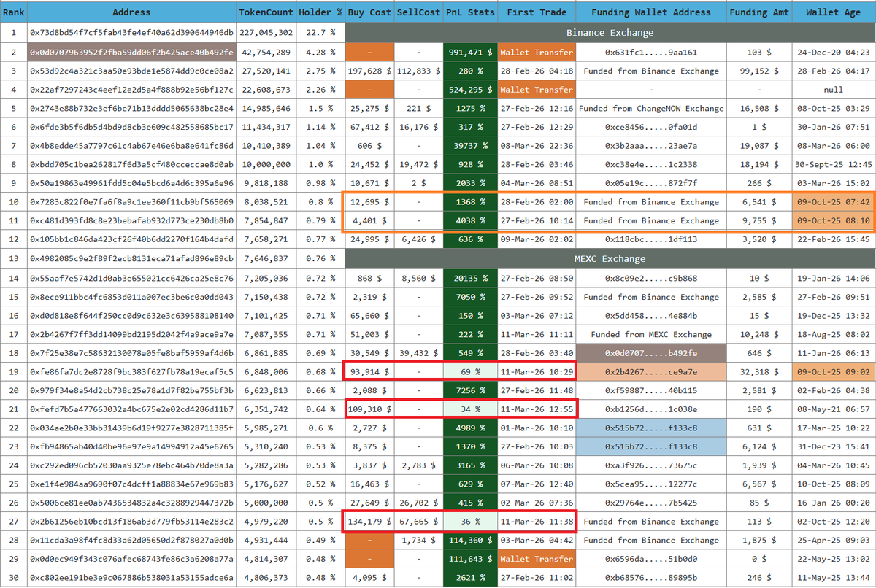Click buy cost 93,914 $
876x588 pixels.
369,372
